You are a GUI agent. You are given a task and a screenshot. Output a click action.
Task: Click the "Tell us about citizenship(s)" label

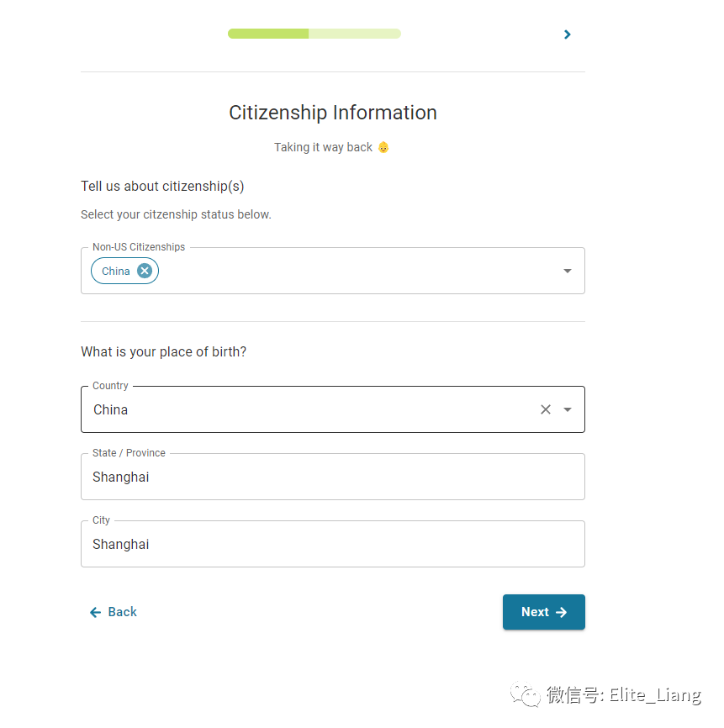pos(162,186)
